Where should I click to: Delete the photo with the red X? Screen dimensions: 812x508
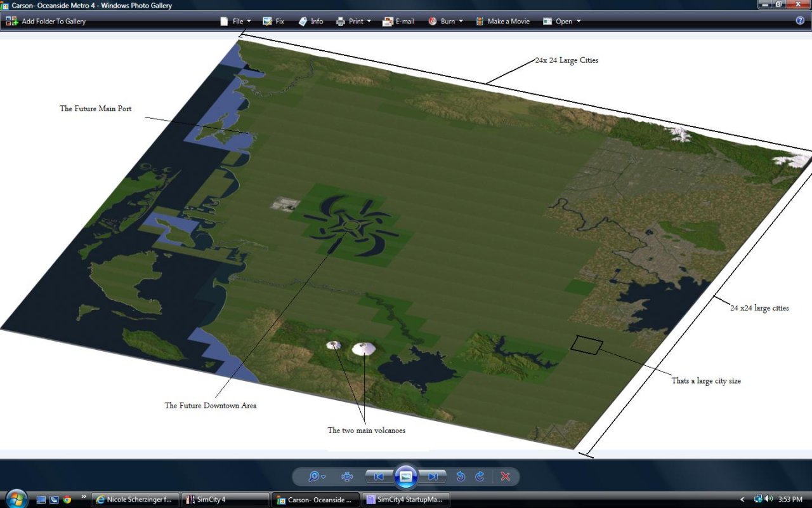(505, 476)
